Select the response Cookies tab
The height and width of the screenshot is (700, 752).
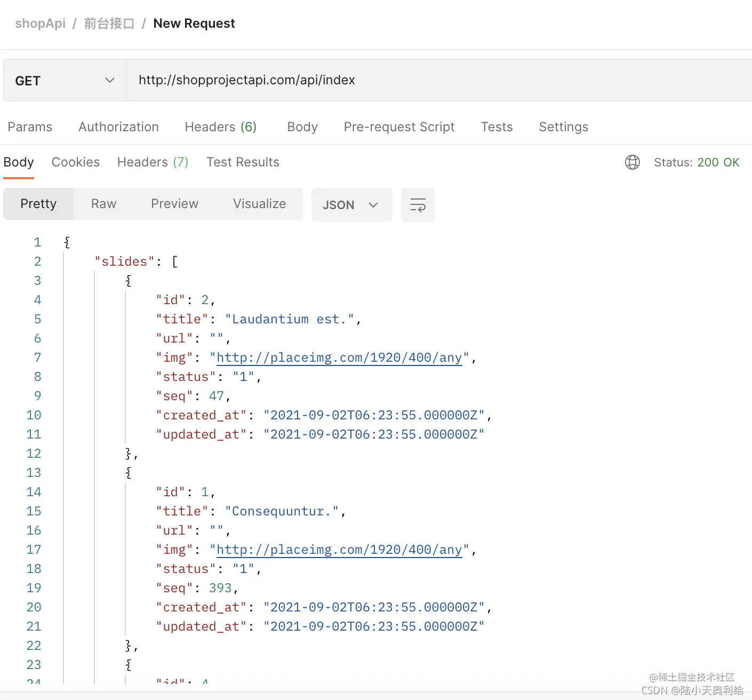click(x=76, y=162)
